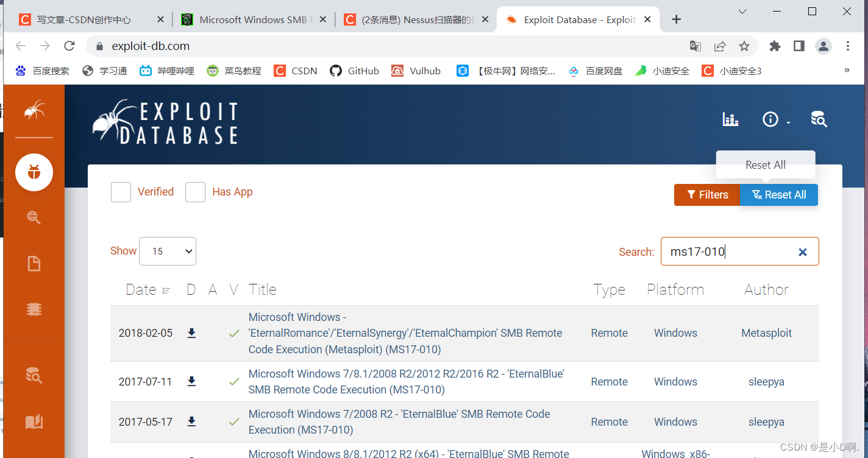Open the 学习通 bookmark
868x458 pixels.
coord(105,71)
